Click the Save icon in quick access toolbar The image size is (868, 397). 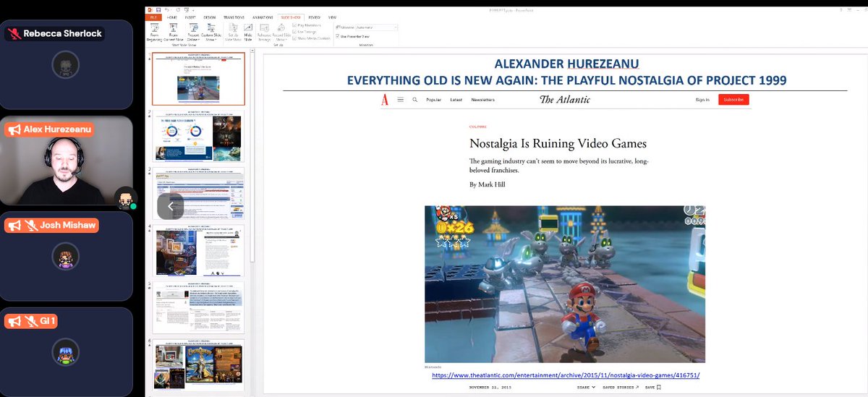coord(158,9)
